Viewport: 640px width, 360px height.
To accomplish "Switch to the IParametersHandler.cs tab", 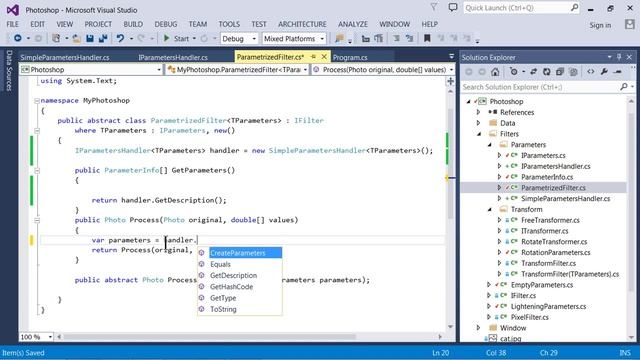I will coord(173,58).
